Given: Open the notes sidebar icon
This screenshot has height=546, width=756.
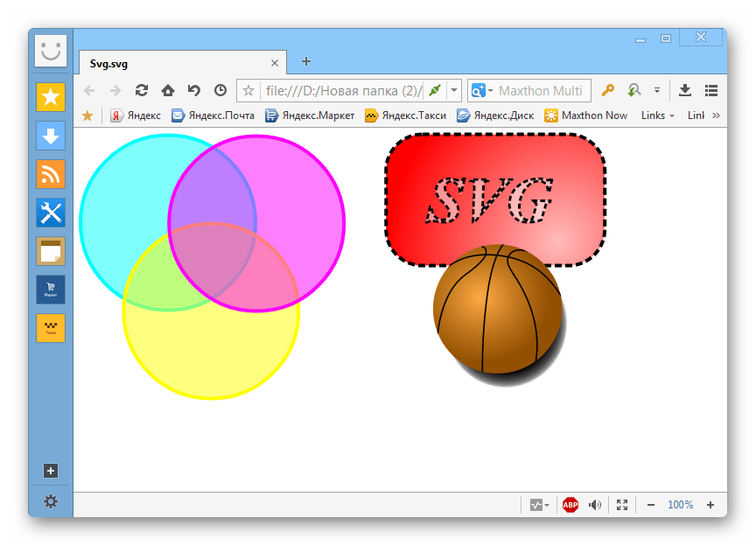Looking at the screenshot, I should pyautogui.click(x=51, y=251).
